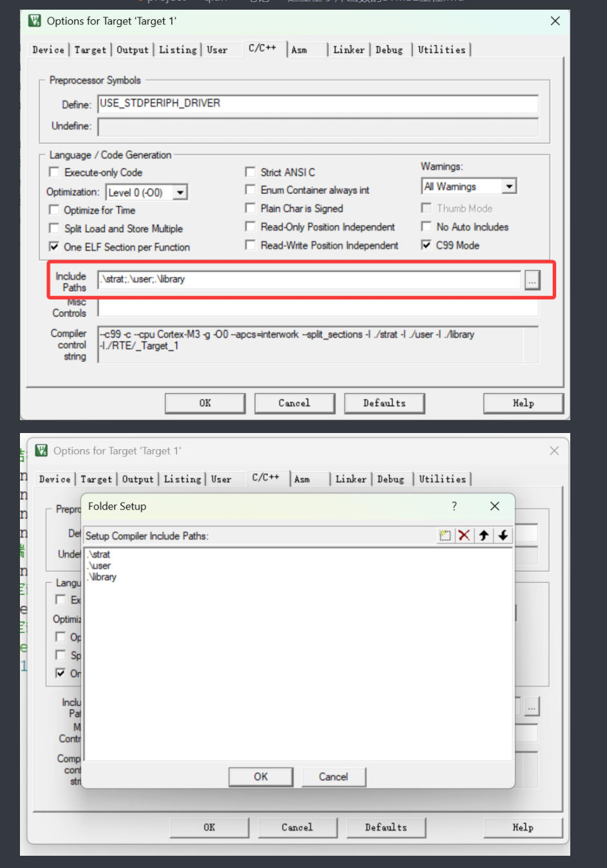Toggle No Auto Includes checkbox
The width and height of the screenshot is (607, 868).
426,226
